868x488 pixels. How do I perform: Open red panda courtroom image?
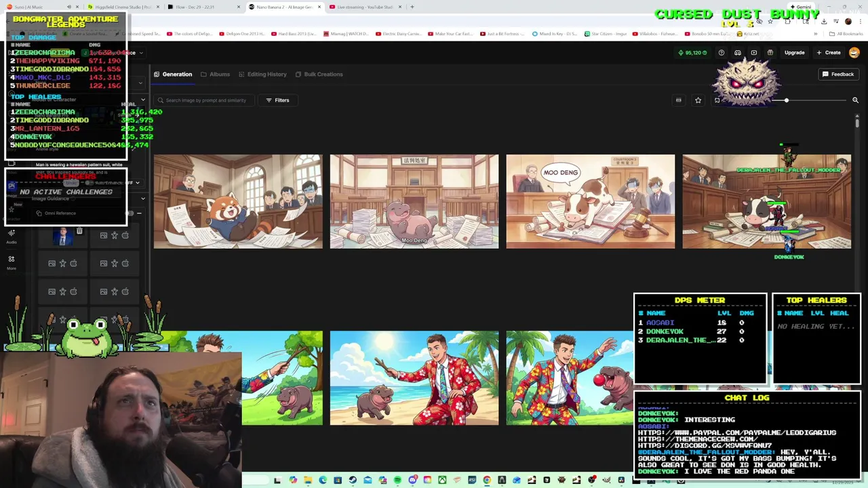pyautogui.click(x=238, y=201)
